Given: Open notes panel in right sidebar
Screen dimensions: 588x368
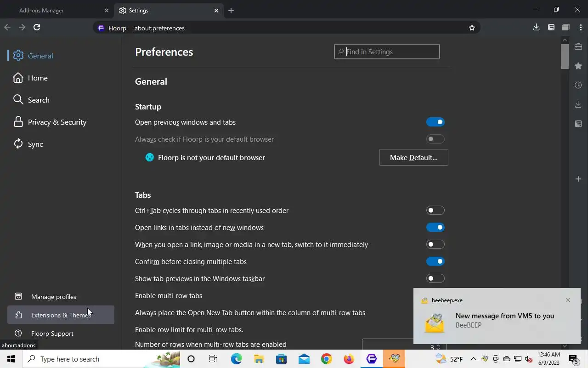Looking at the screenshot, I should [x=578, y=124].
